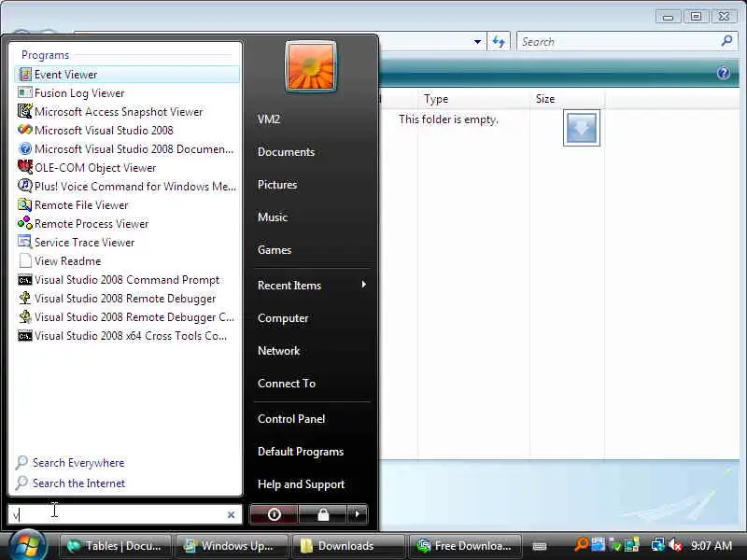Click the Windows Start orb

(x=28, y=545)
